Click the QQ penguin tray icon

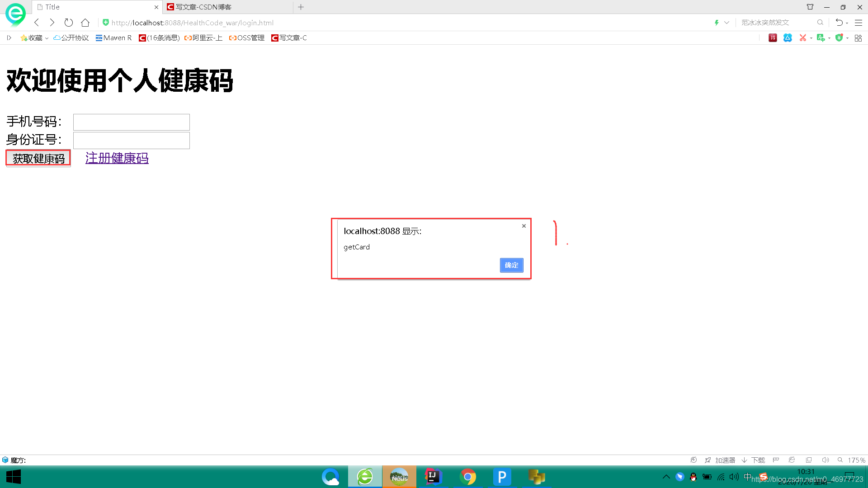pyautogui.click(x=693, y=477)
